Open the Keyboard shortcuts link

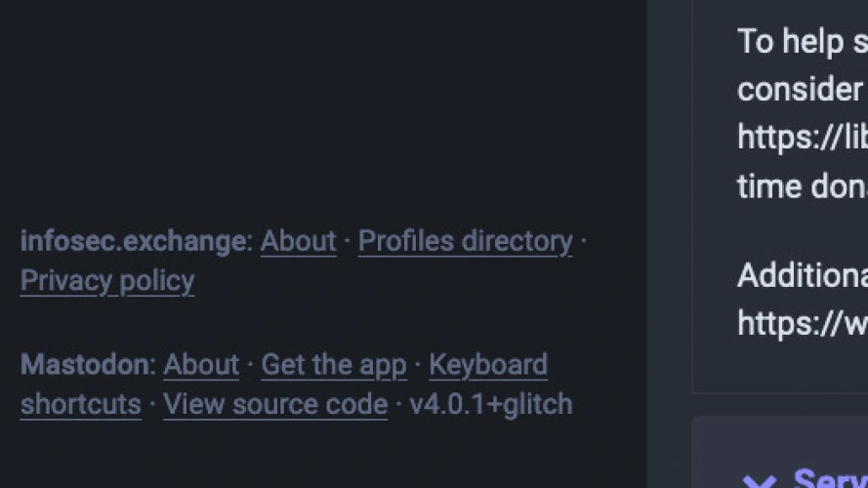pos(488,365)
